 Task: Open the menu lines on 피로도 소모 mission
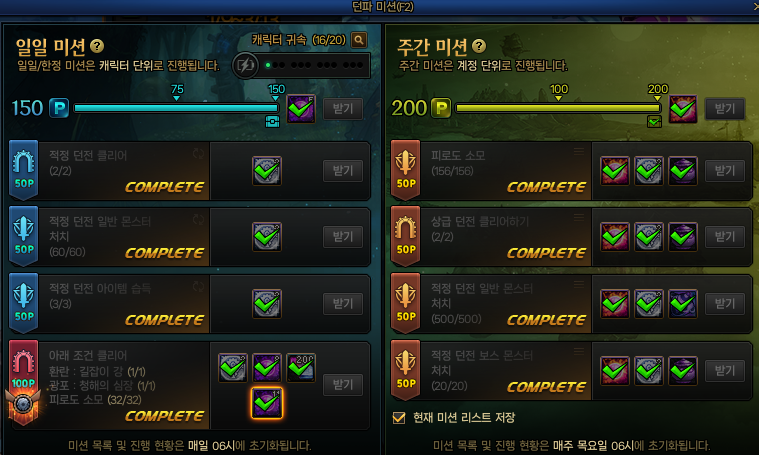(578, 152)
